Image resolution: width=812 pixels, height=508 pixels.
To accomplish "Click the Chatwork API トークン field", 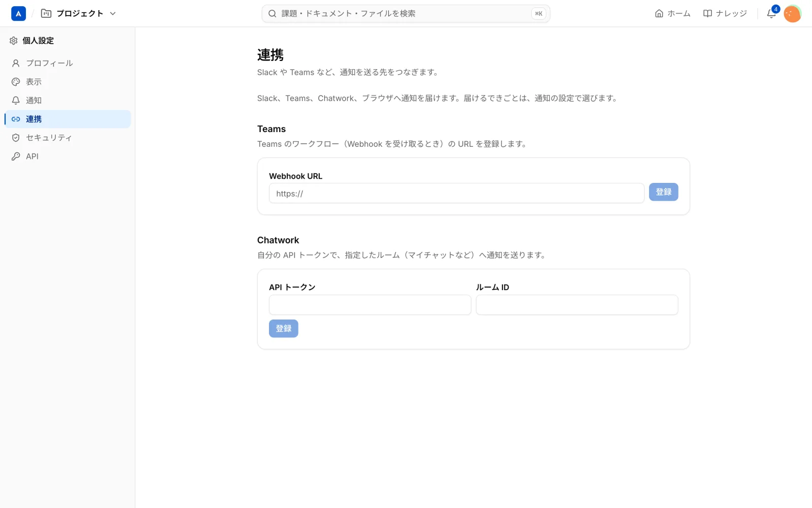I will click(x=370, y=305).
